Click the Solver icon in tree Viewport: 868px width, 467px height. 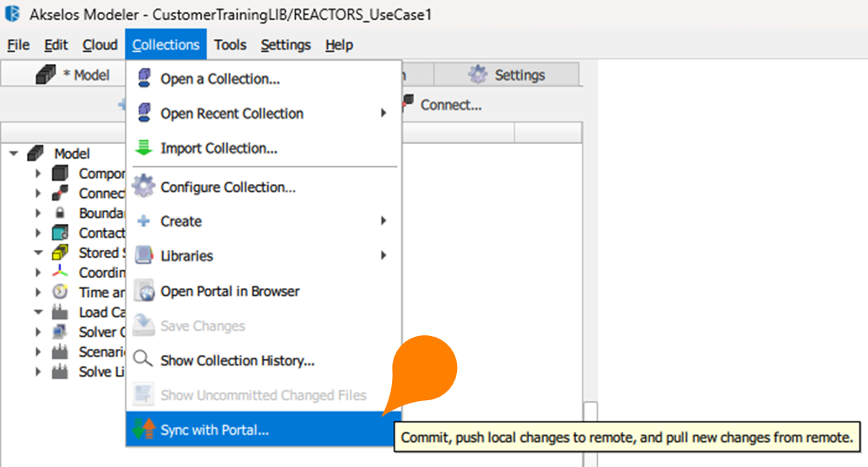[x=60, y=332]
